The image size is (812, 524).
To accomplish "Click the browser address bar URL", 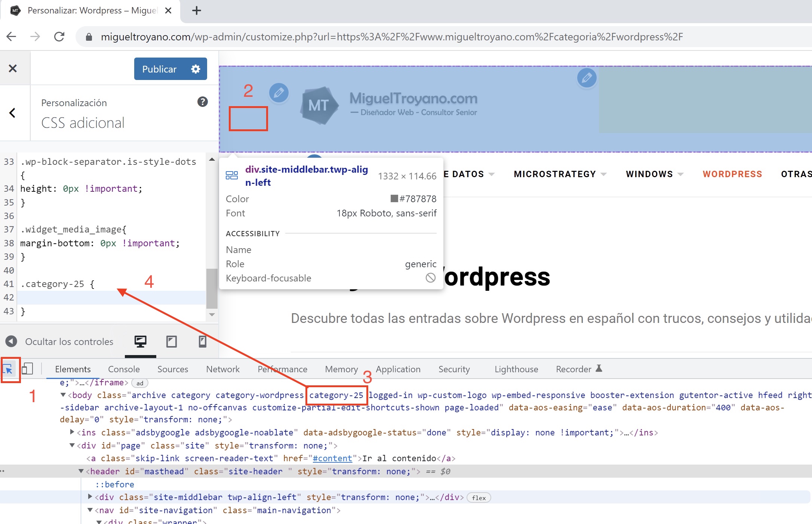I will pos(392,37).
